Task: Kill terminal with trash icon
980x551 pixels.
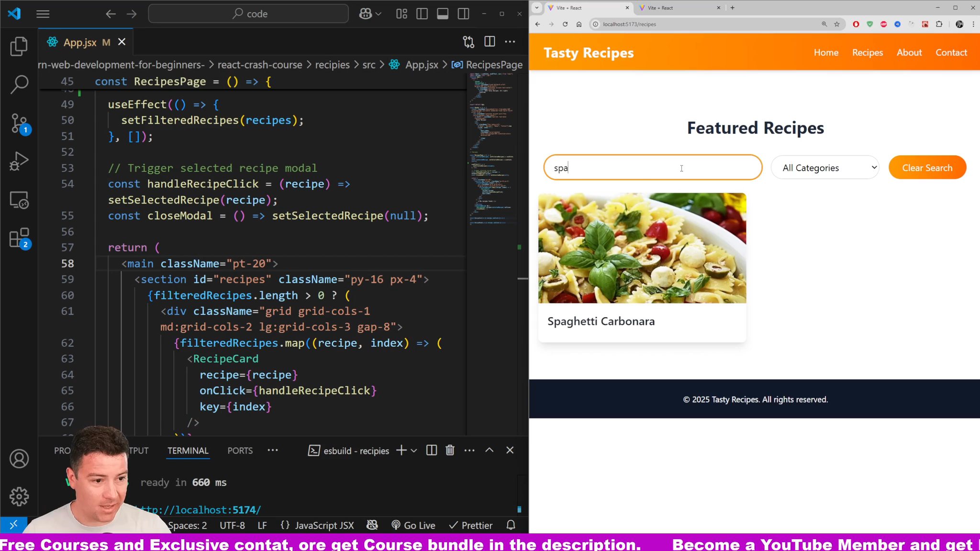Action: [450, 451]
